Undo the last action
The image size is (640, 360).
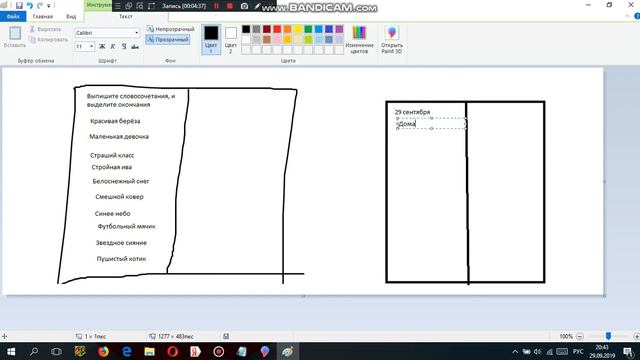[x=29, y=5]
